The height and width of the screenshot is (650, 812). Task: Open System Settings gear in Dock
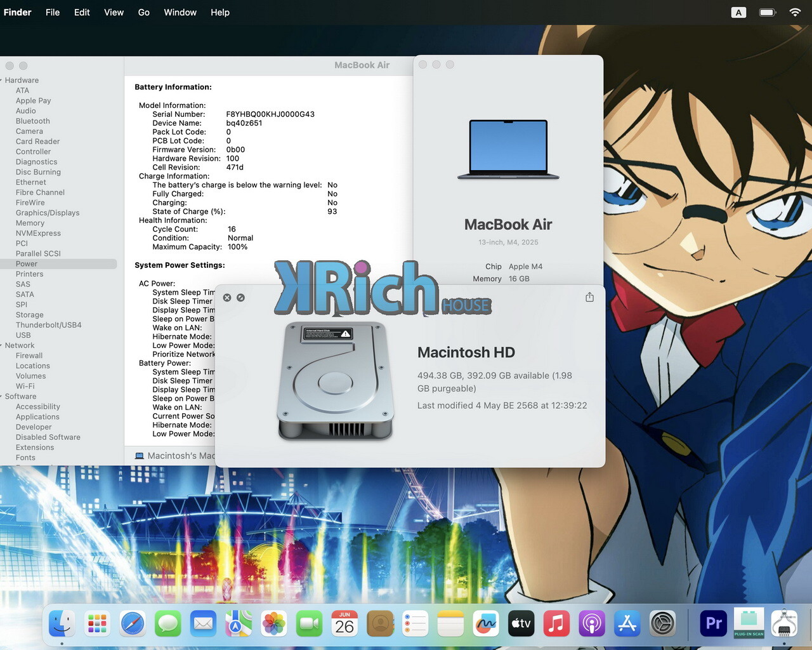click(x=663, y=624)
